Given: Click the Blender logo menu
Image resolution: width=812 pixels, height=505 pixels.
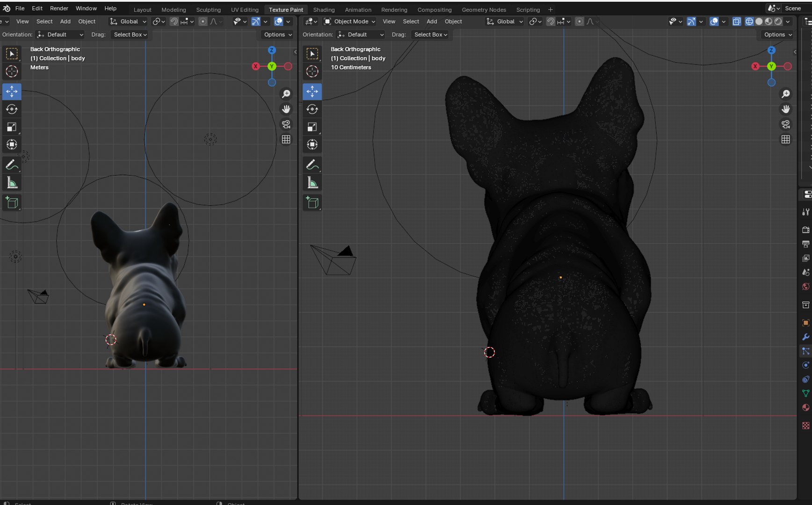Looking at the screenshot, I should tap(7, 8).
